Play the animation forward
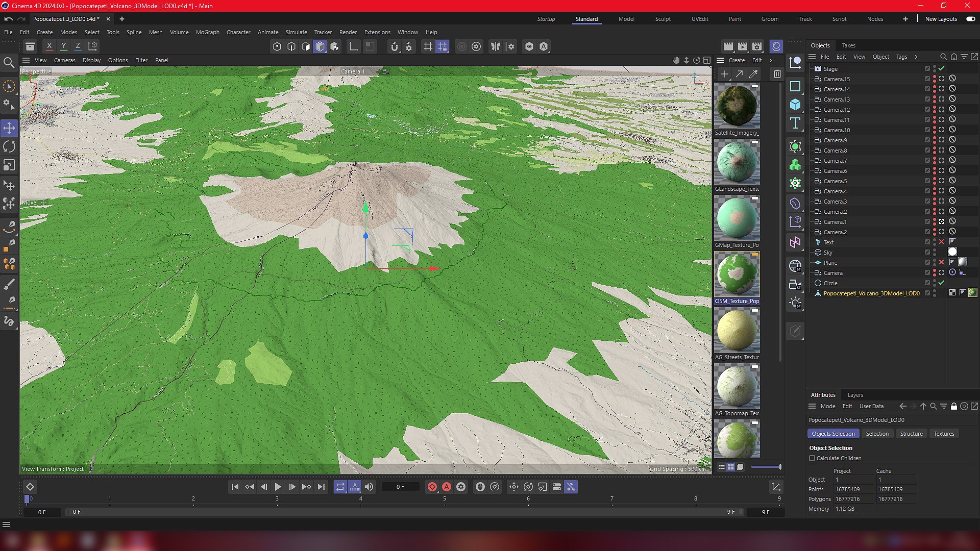 pos(278,487)
